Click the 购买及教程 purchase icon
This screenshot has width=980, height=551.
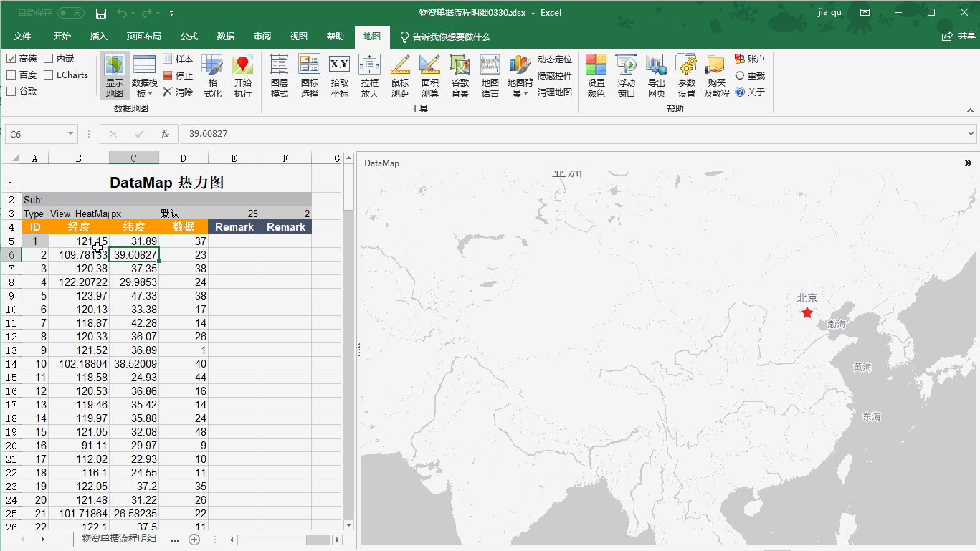716,76
